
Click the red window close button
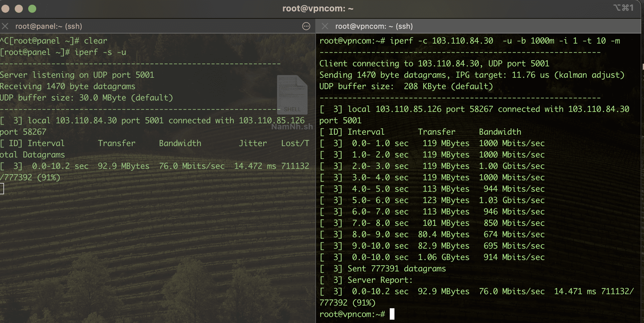pyautogui.click(x=5, y=9)
